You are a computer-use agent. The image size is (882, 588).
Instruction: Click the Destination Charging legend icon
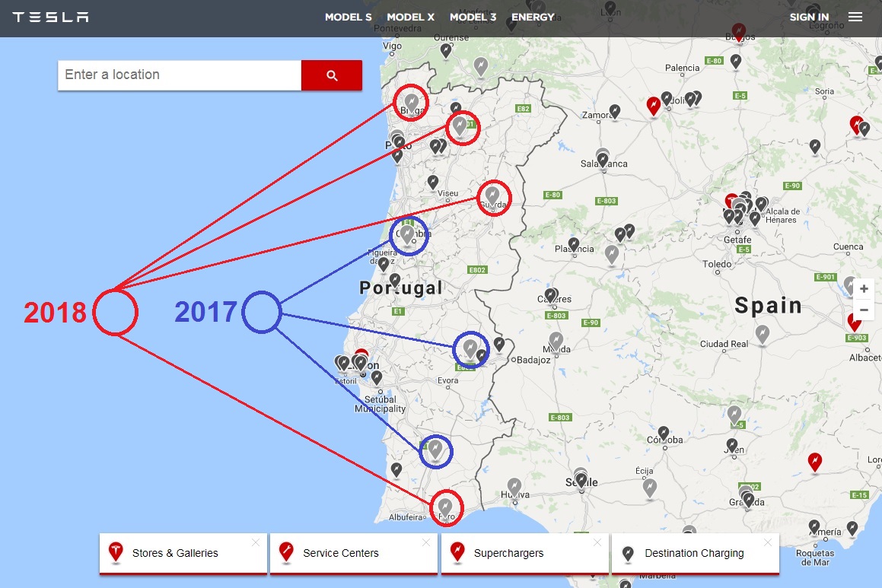627,553
